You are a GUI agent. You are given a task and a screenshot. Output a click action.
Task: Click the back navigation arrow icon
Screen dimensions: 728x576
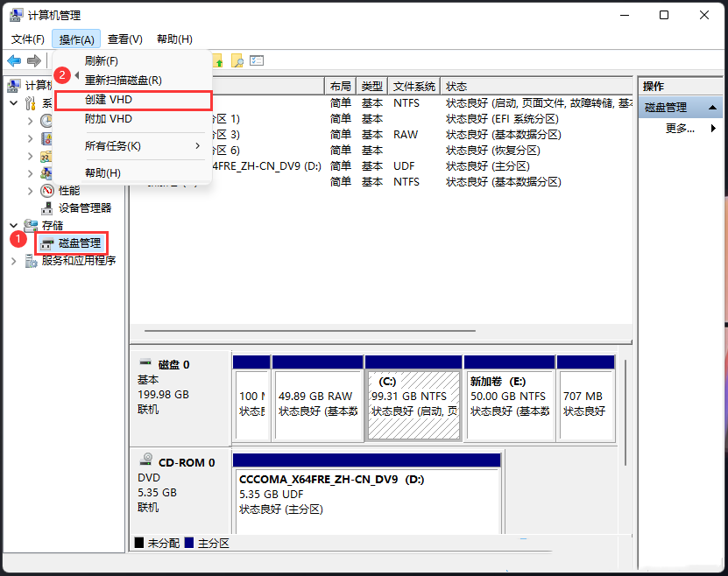click(x=14, y=60)
